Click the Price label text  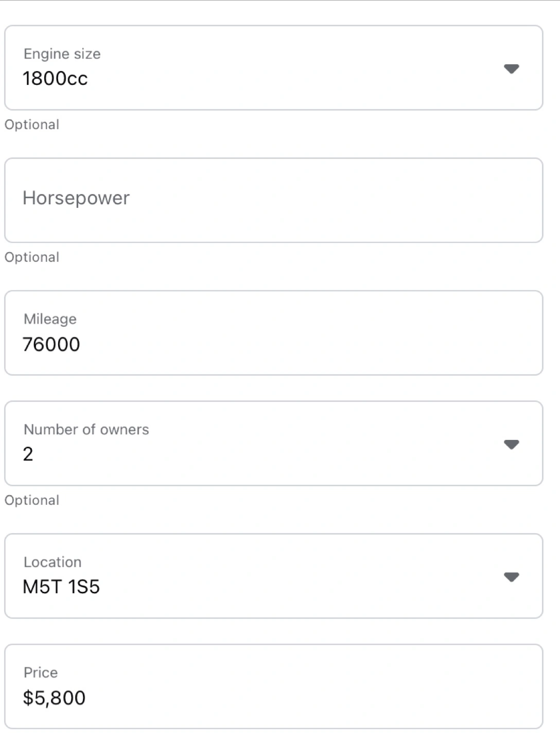click(x=41, y=673)
